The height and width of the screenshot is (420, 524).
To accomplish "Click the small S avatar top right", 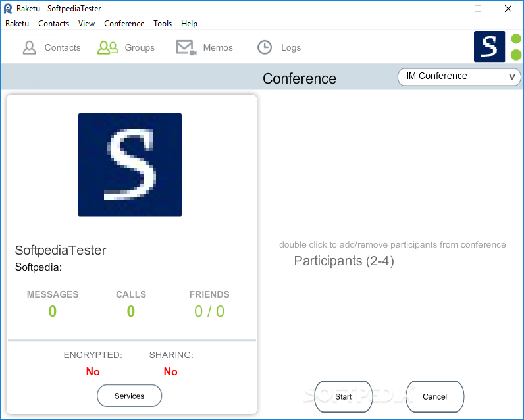I will point(489,47).
